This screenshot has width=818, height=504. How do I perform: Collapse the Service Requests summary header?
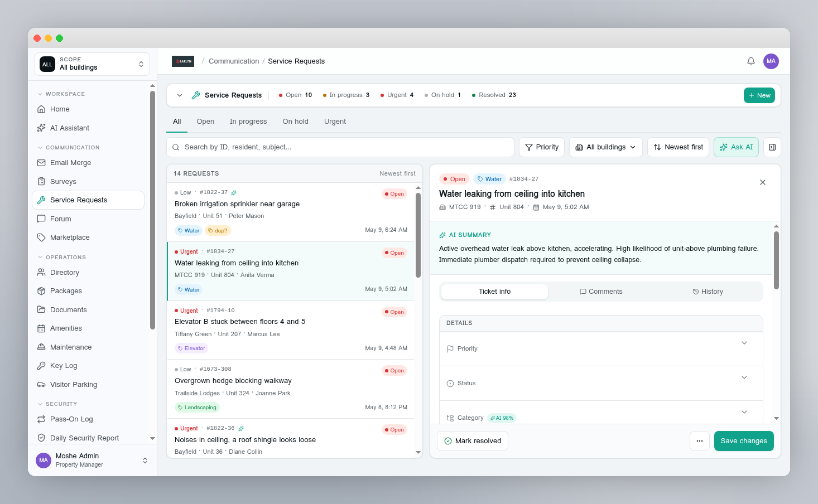(x=180, y=95)
